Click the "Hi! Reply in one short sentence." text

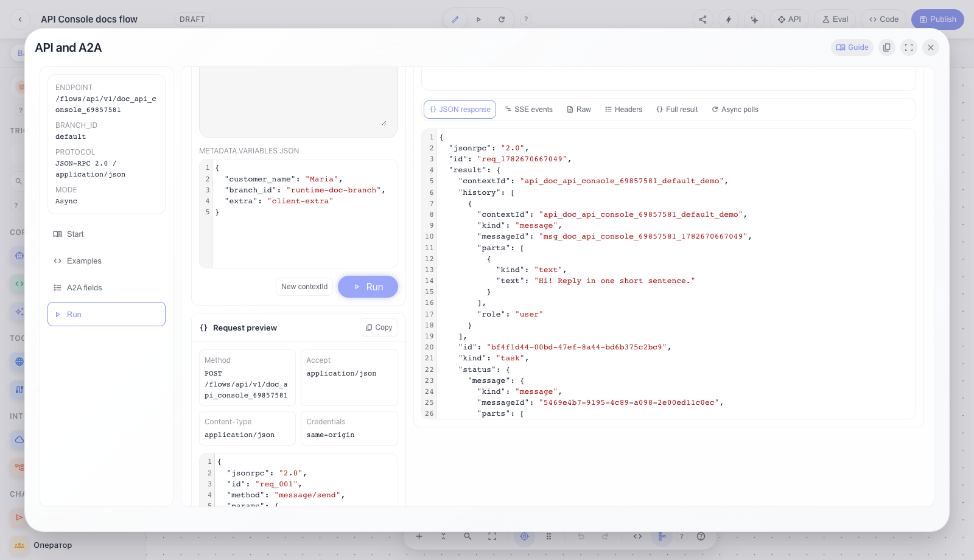click(x=615, y=281)
